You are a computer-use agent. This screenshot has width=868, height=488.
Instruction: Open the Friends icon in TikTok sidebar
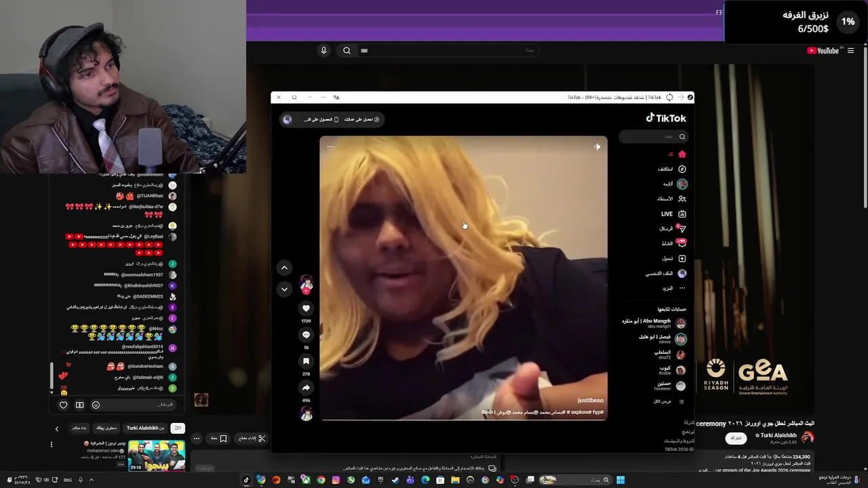coord(682,199)
